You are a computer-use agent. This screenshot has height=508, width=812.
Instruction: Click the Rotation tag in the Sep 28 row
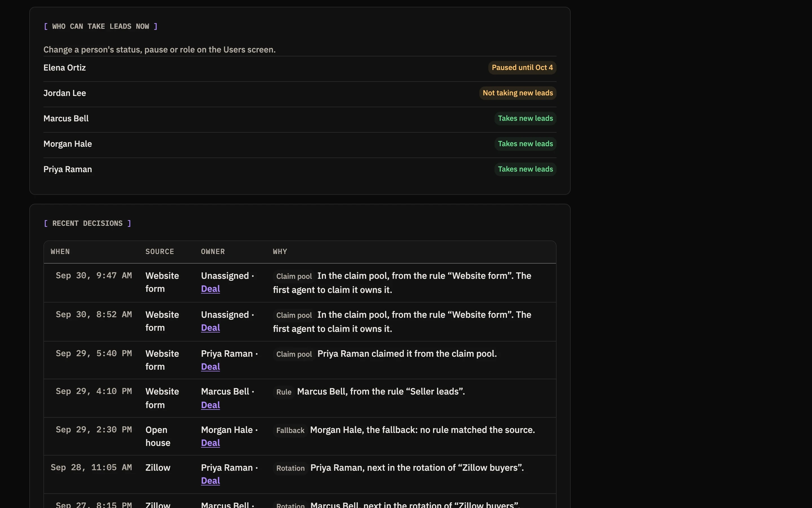point(290,468)
